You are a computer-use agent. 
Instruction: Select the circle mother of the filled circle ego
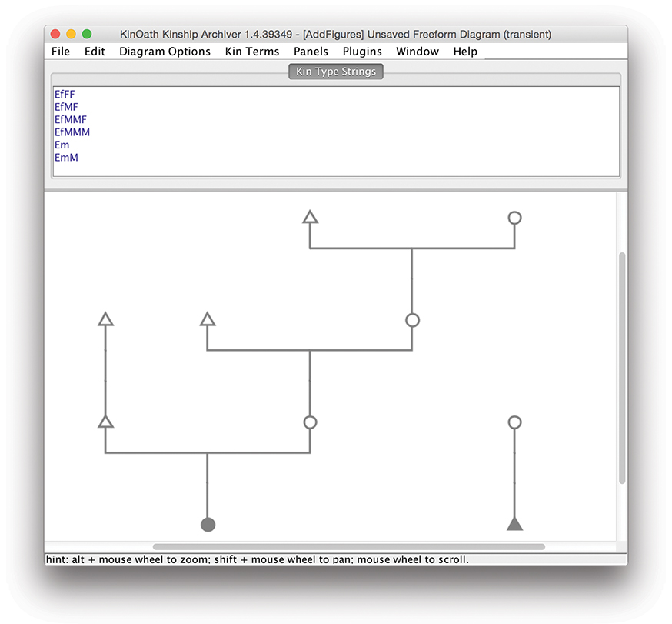311,422
